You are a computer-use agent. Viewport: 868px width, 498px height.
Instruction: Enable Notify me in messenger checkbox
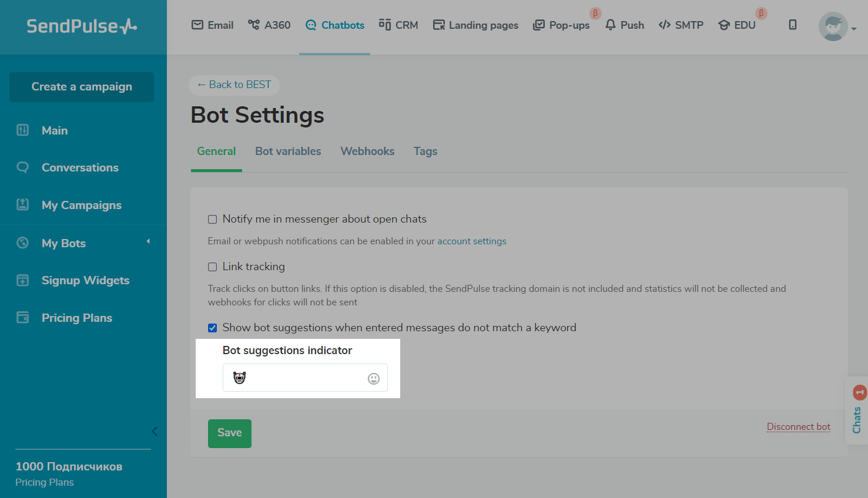tap(213, 220)
